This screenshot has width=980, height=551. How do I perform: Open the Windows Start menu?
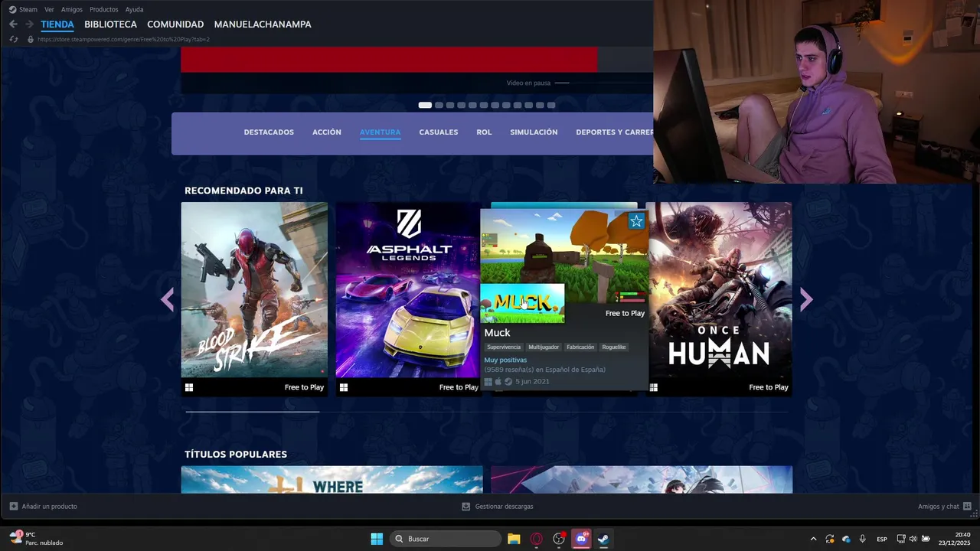[377, 539]
